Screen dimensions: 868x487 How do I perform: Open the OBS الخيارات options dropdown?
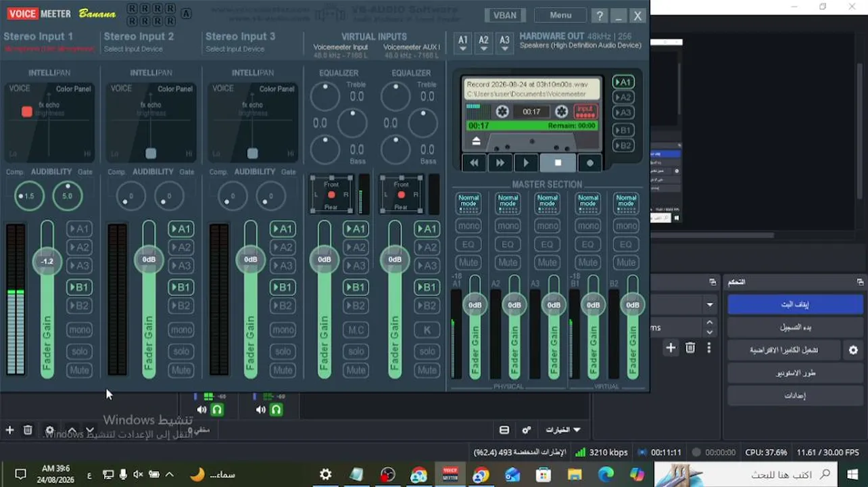pyautogui.click(x=563, y=430)
